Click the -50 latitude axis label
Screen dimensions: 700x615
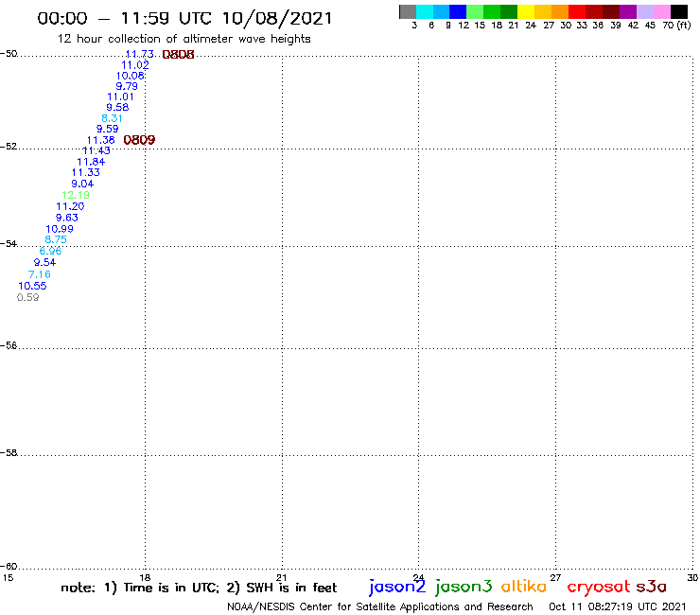pyautogui.click(x=9, y=54)
